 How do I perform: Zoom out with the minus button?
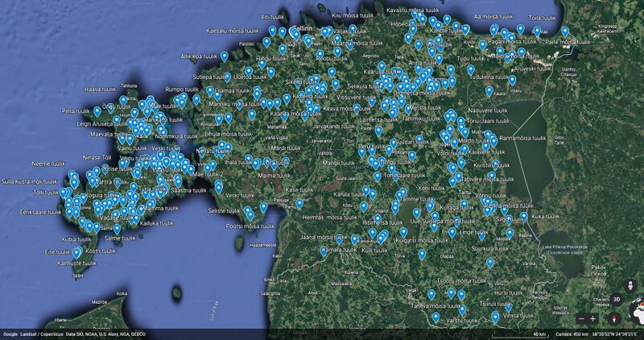point(580,319)
